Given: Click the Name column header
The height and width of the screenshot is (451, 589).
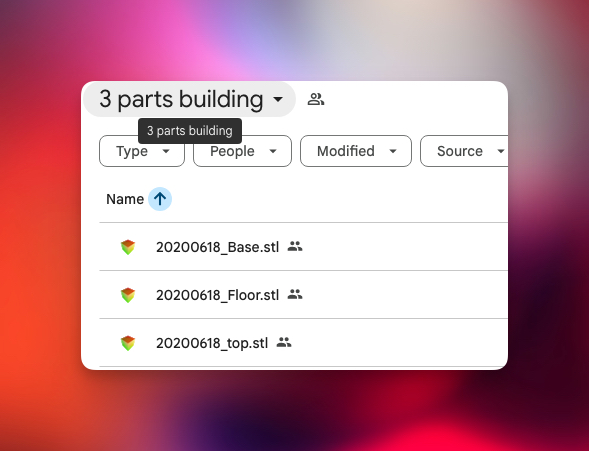Looking at the screenshot, I should (125, 199).
